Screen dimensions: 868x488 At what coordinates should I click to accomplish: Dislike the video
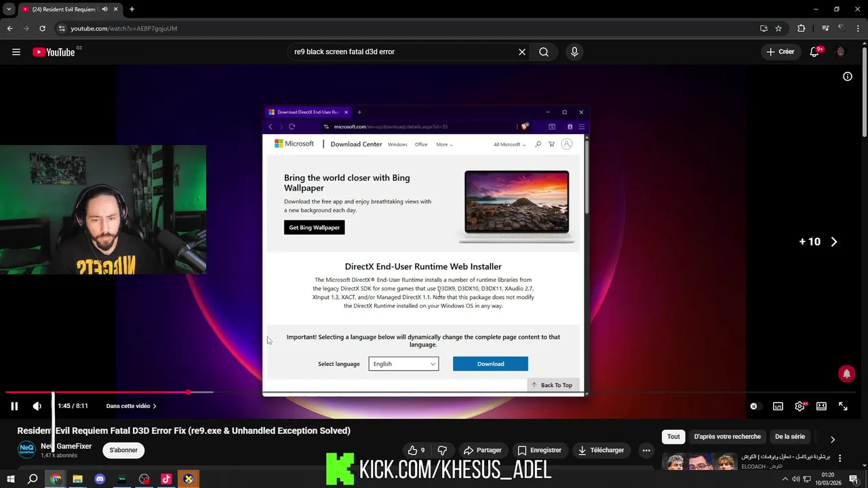[x=442, y=450]
